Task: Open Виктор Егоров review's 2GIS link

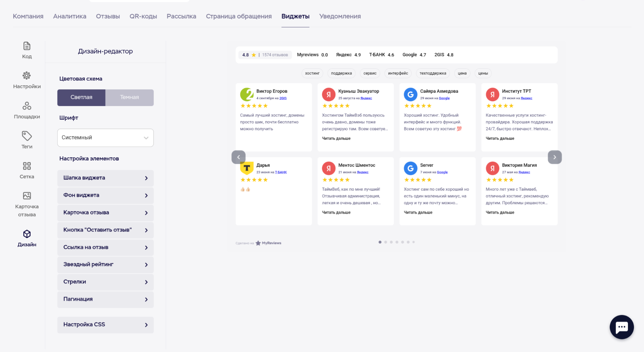Action: (283, 98)
